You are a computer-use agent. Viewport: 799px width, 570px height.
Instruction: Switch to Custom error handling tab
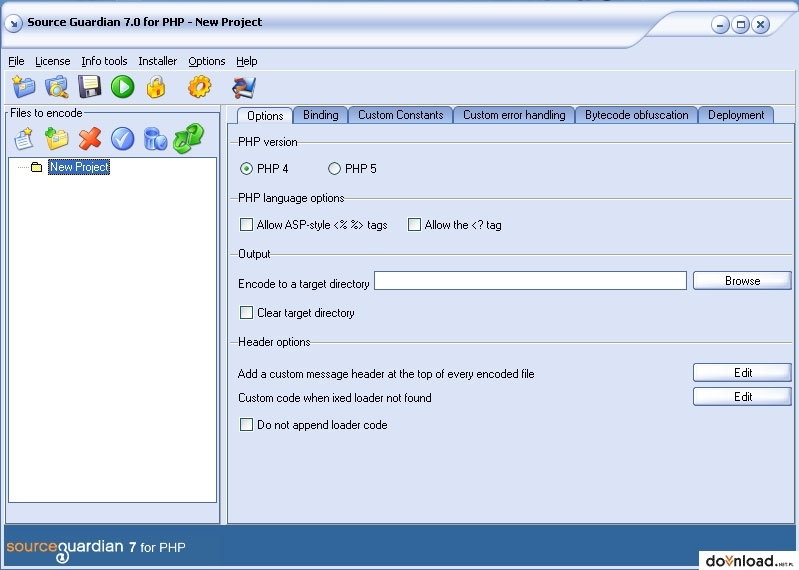coord(514,115)
